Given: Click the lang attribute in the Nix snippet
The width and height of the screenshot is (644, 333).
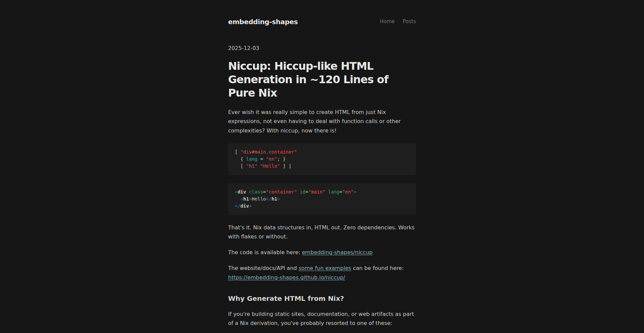Looking at the screenshot, I should (x=251, y=159).
